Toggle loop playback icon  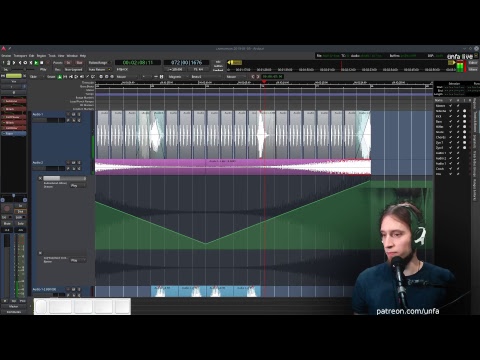(x=25, y=63)
